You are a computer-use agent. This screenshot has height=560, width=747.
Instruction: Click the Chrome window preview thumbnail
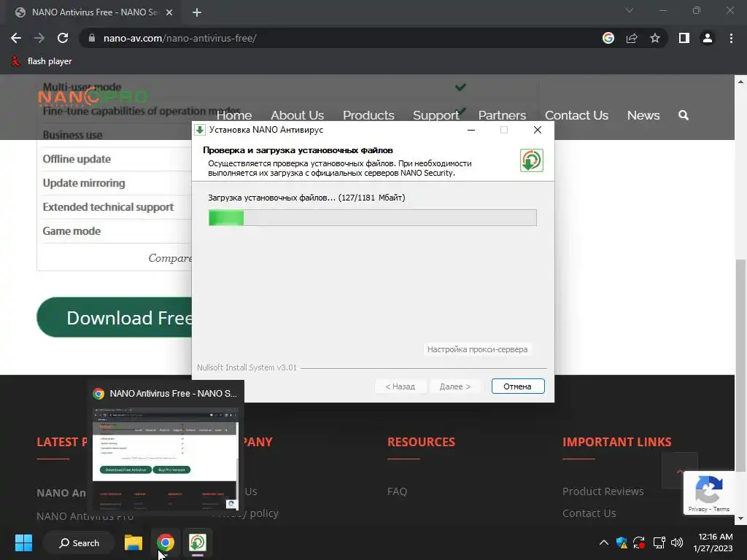165,458
